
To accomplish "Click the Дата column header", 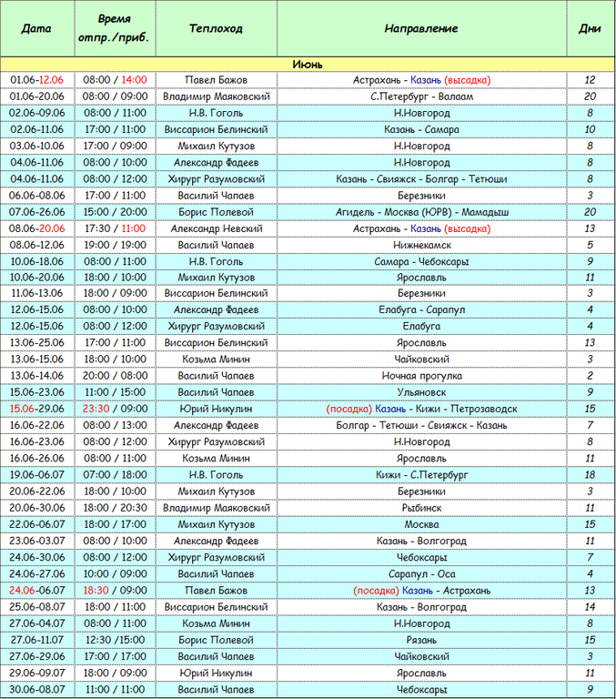I will tap(37, 28).
